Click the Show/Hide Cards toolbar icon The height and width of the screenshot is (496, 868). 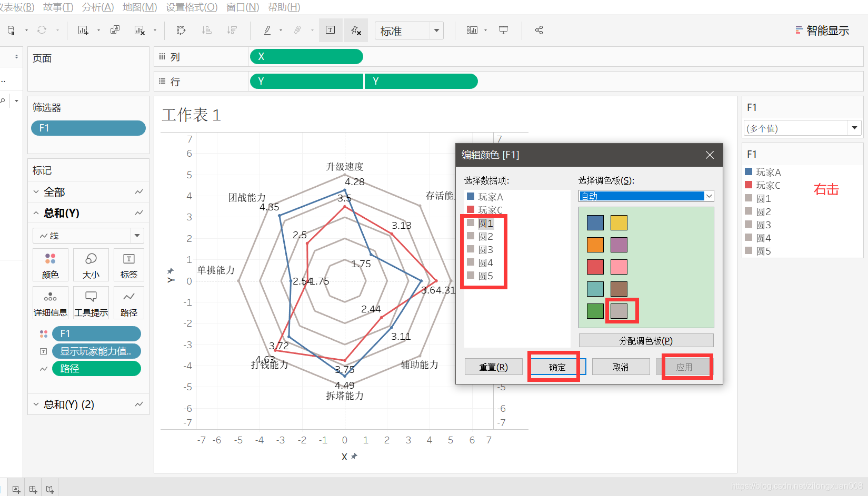tap(472, 31)
